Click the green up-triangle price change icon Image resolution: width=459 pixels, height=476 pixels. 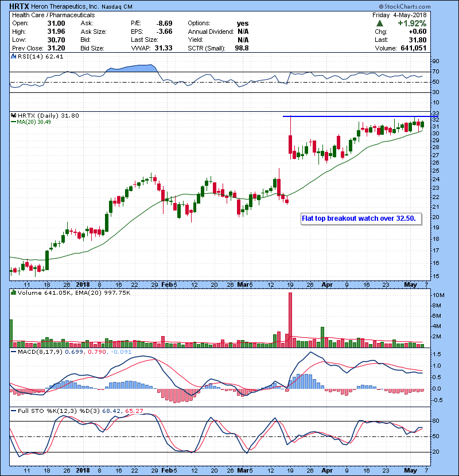[379, 24]
